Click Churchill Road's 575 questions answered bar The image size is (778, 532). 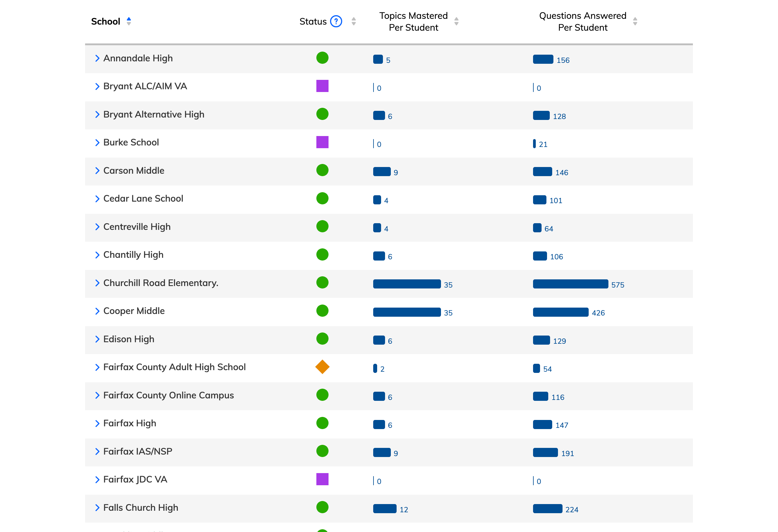coord(570,284)
